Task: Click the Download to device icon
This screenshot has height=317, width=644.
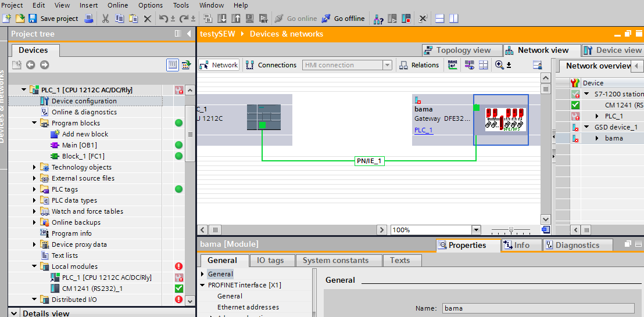Action: click(x=222, y=19)
